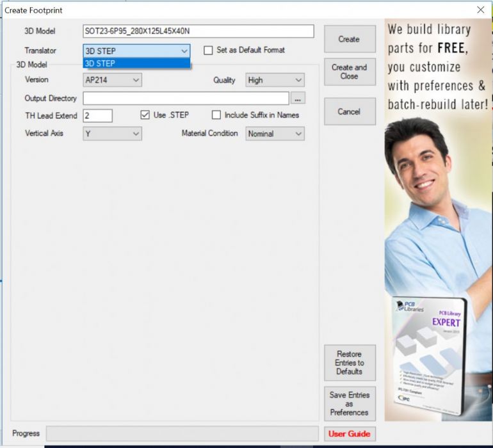This screenshot has width=493, height=448.
Task: Open the Version AP214 dropdown
Action: 112,80
